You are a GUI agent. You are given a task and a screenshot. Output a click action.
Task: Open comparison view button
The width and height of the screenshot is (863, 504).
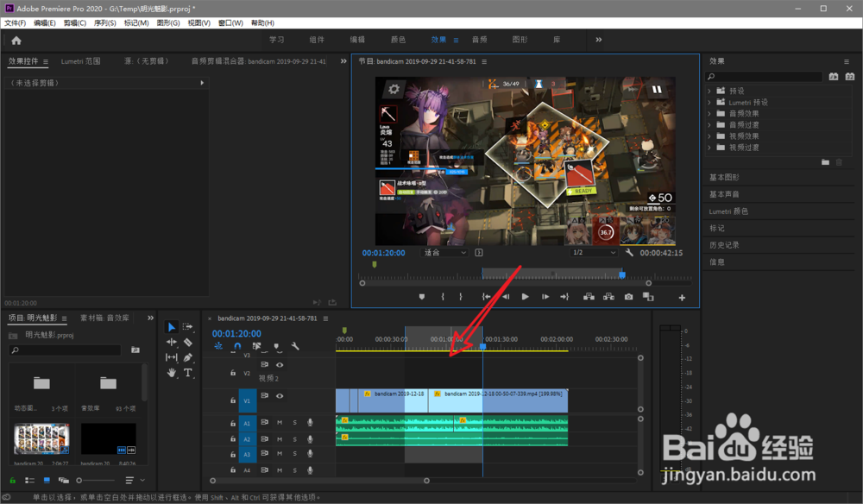[x=648, y=297]
